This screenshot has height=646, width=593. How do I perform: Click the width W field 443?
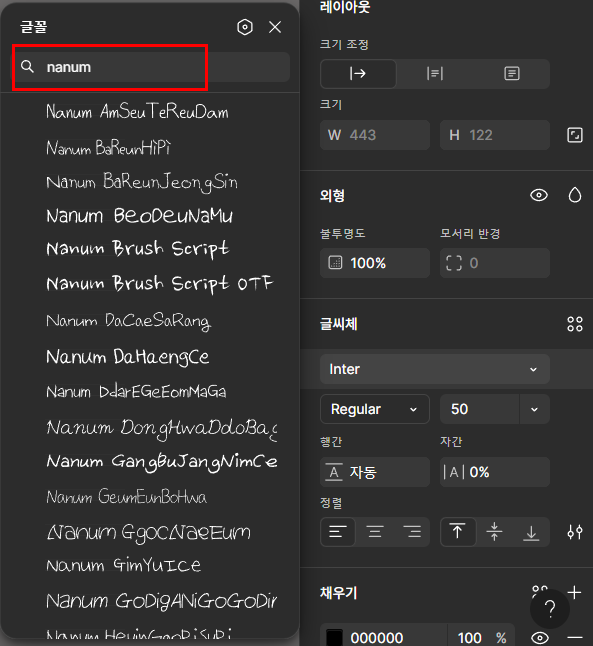coord(375,135)
